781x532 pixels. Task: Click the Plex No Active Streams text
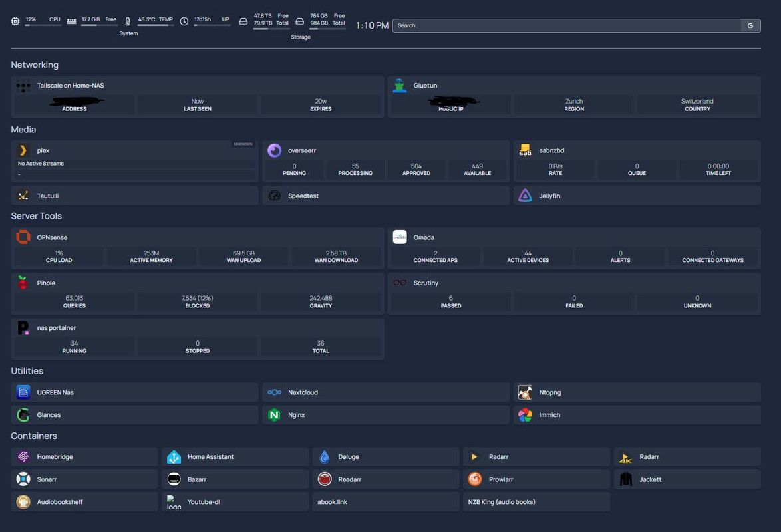pyautogui.click(x=41, y=164)
